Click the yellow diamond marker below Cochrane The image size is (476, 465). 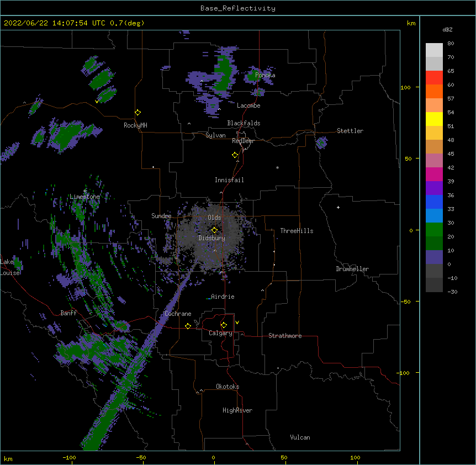pyautogui.click(x=188, y=326)
